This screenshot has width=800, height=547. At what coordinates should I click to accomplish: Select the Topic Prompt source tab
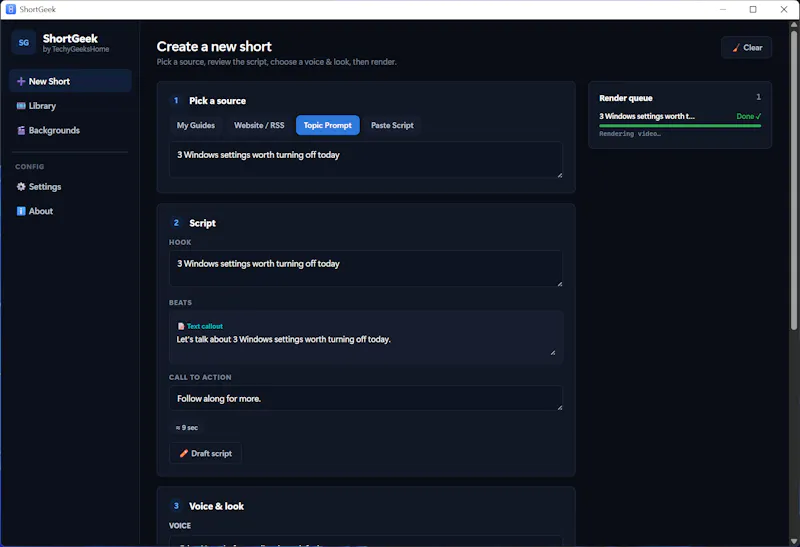328,125
